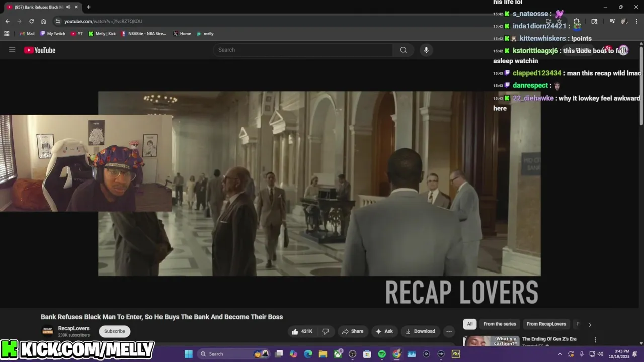Reload the page

tap(31, 21)
